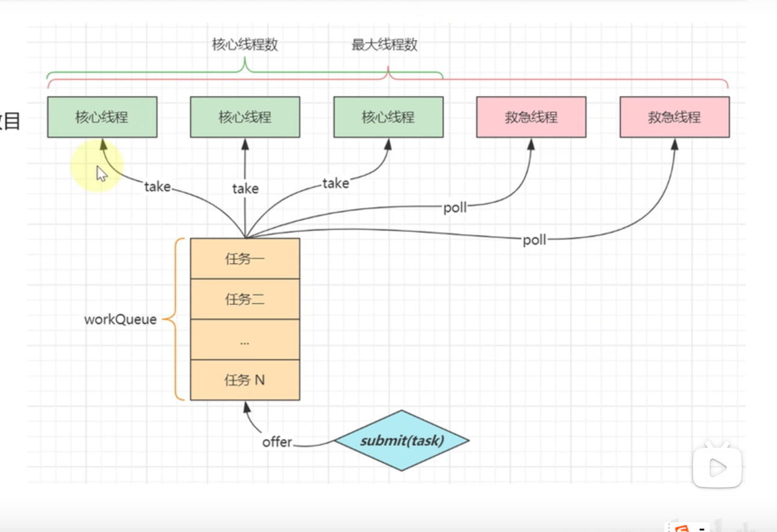Click the right pink 救急线程 box
Image resolution: width=777 pixels, height=532 pixels.
[675, 117]
